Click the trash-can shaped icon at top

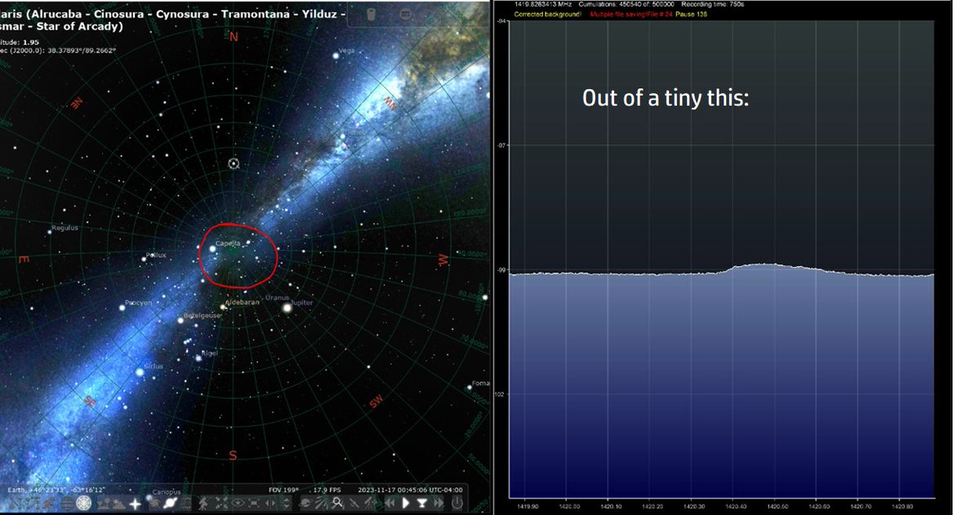[370, 15]
